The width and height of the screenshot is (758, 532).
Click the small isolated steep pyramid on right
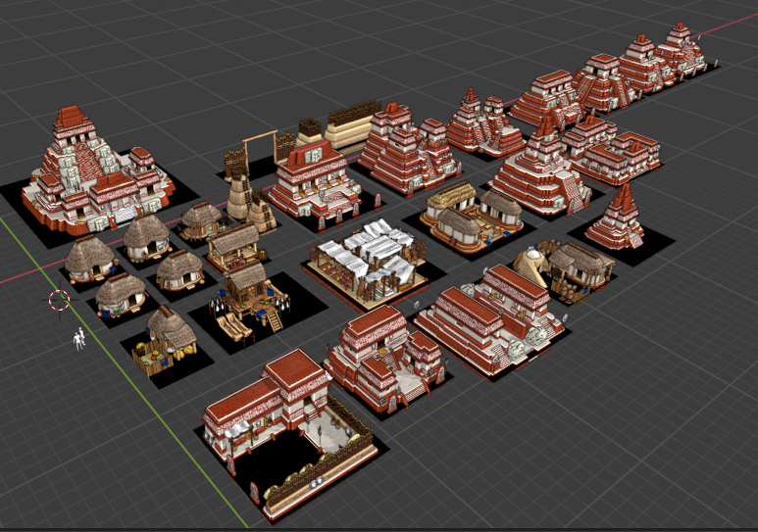[x=618, y=218]
